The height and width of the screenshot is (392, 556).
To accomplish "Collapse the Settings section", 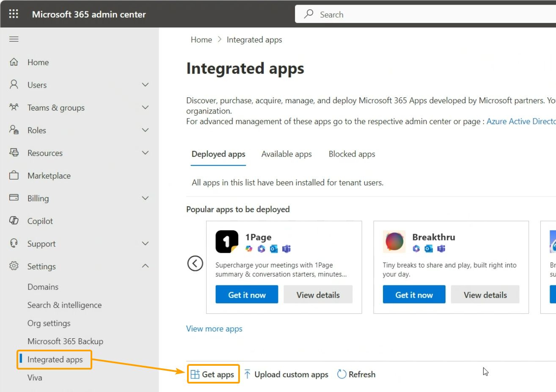I will pos(145,266).
